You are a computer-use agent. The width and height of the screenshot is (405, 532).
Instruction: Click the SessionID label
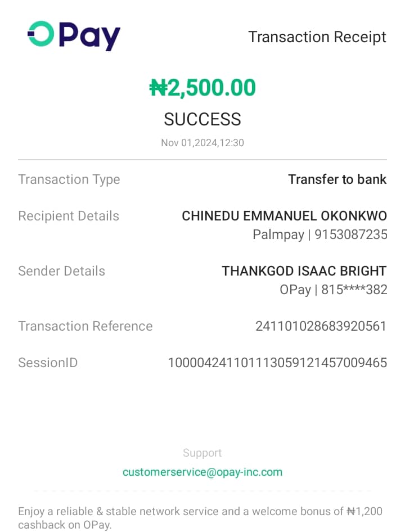click(x=48, y=363)
